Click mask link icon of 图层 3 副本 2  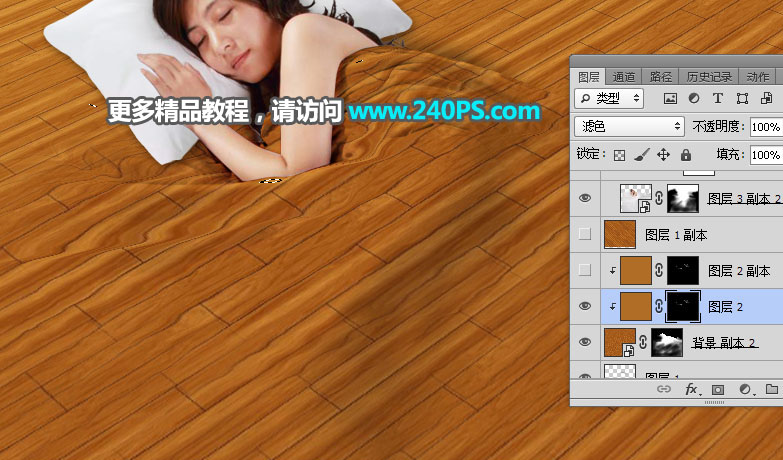659,198
